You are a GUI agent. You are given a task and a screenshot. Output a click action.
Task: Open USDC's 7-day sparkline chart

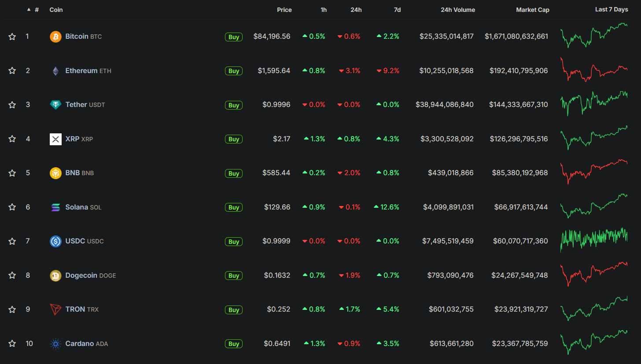(594, 240)
